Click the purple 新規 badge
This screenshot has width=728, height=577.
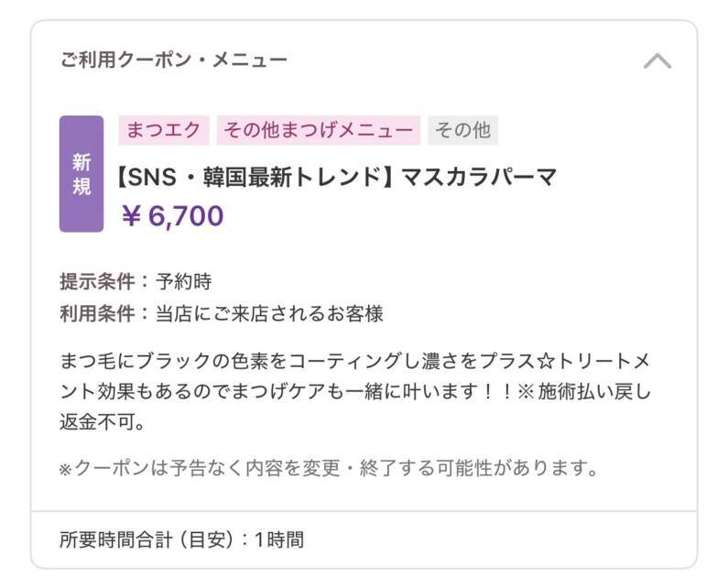tap(81, 174)
